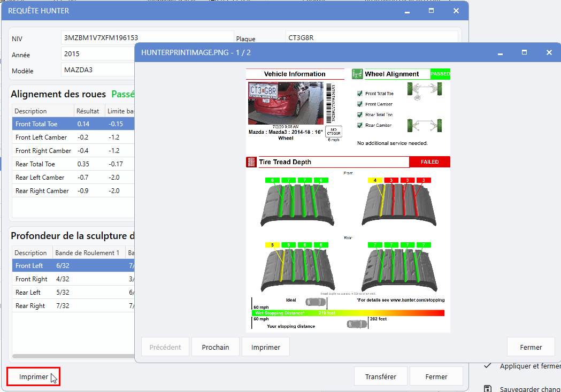Click Description header in the alignment table
This screenshot has width=561, height=392.
coord(43,111)
